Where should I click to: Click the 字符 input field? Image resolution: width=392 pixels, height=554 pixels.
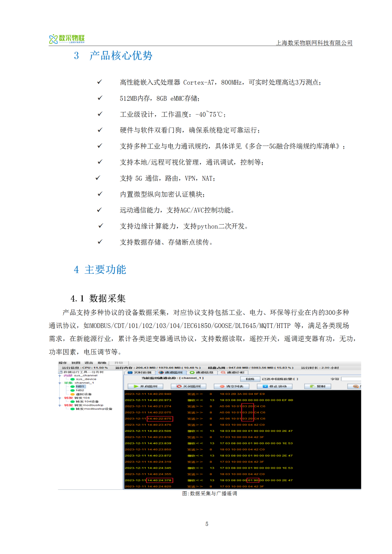pos(351,379)
